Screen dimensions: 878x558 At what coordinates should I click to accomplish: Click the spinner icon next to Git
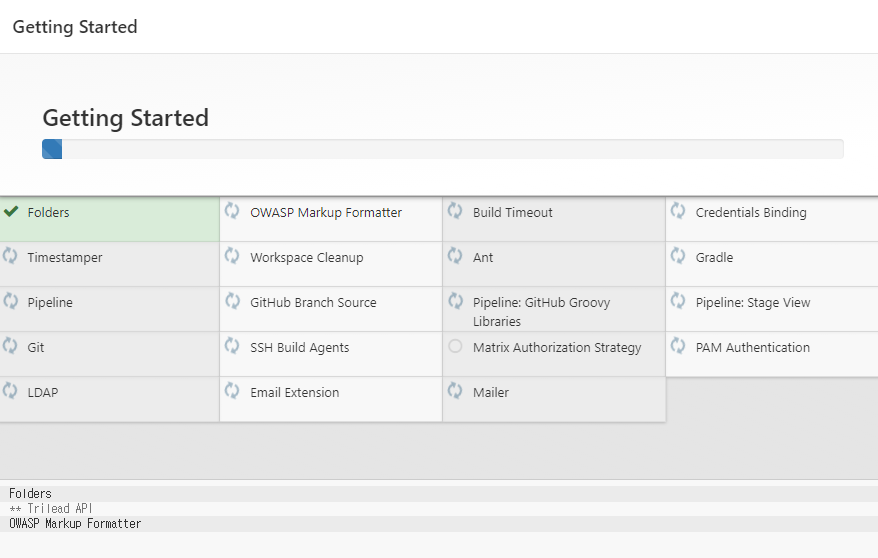coord(10,346)
